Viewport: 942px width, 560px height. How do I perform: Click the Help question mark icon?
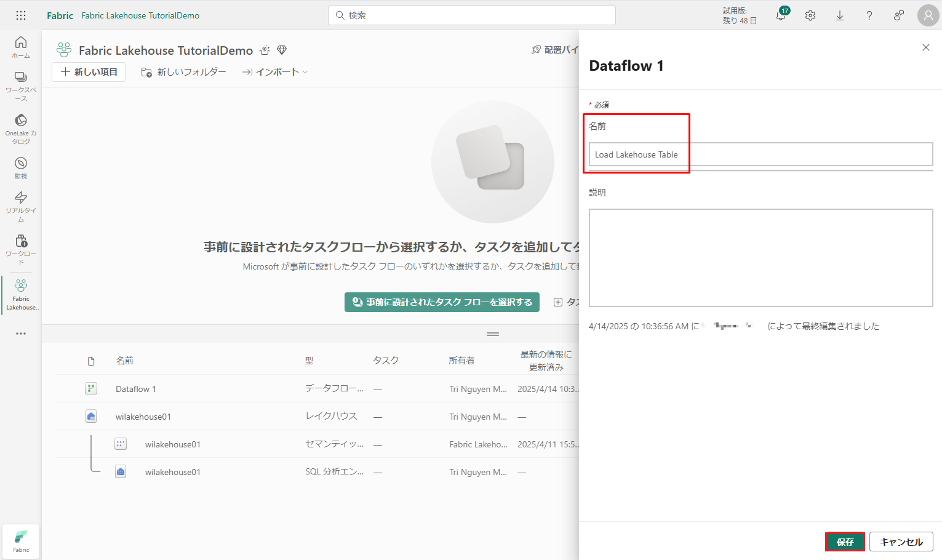(869, 16)
